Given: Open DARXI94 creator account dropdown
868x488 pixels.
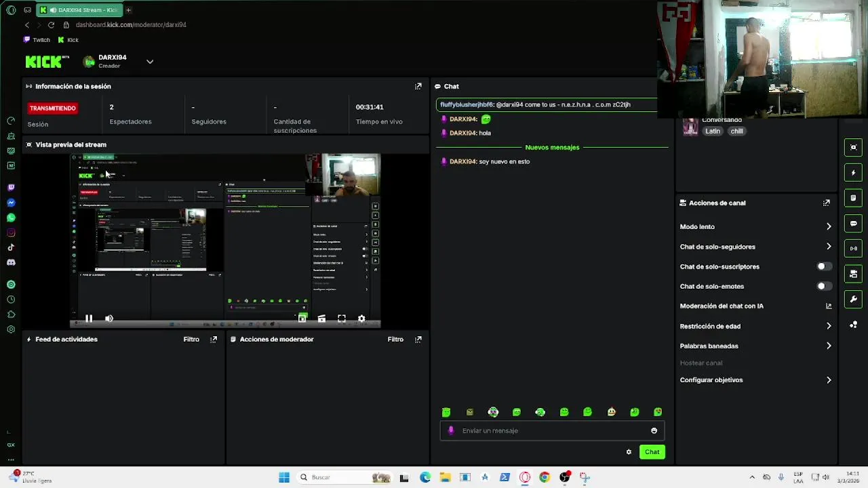Looking at the screenshot, I should point(150,62).
